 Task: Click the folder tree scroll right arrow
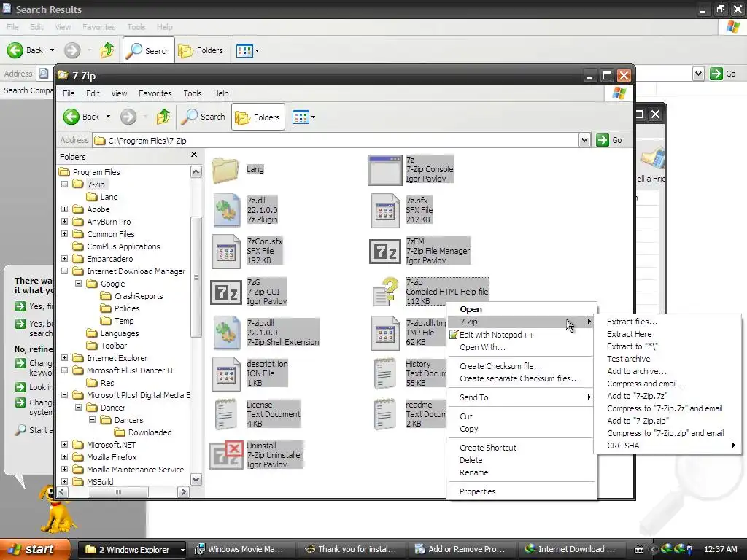(183, 492)
